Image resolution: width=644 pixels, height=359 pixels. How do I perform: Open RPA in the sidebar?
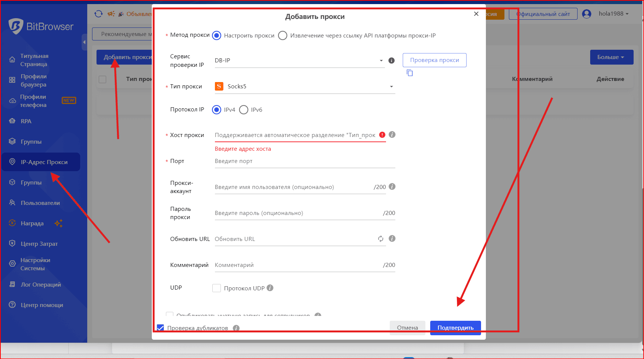(26, 121)
